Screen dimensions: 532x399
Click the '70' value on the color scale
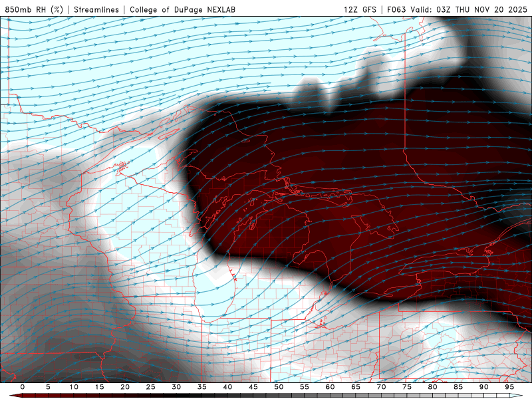tap(381, 387)
